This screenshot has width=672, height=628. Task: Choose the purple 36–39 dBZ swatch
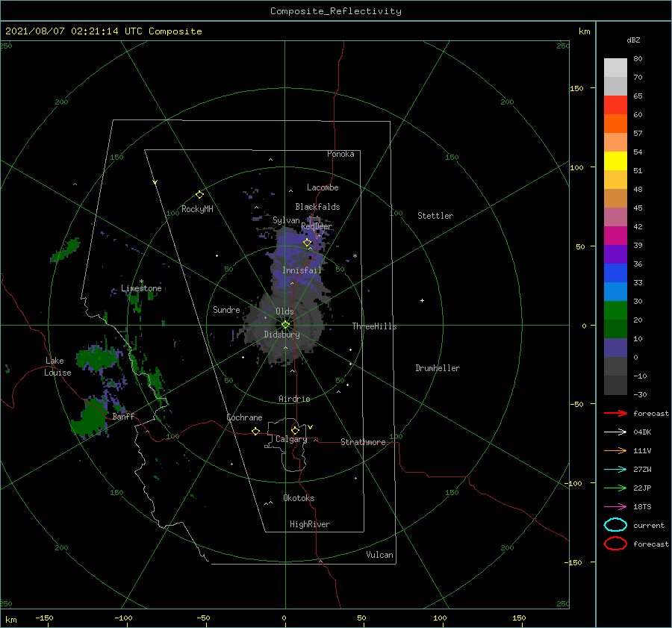(615, 254)
